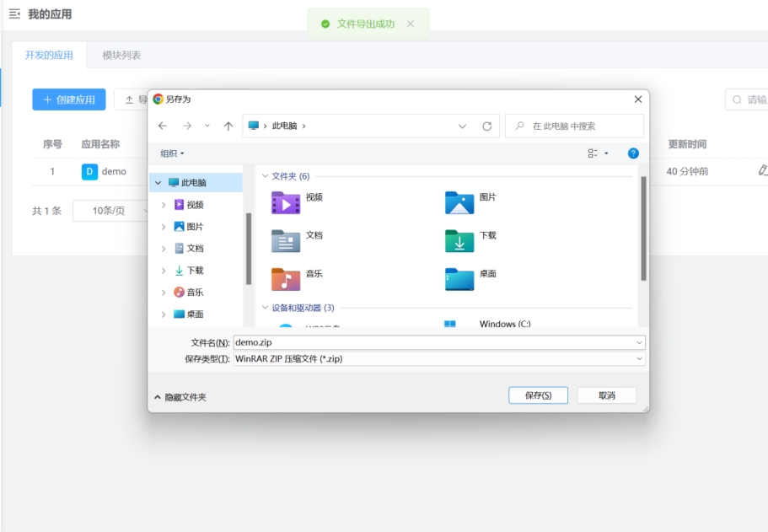Expand the 下载 tree node
Image resolution: width=768 pixels, height=532 pixels.
coord(164,271)
